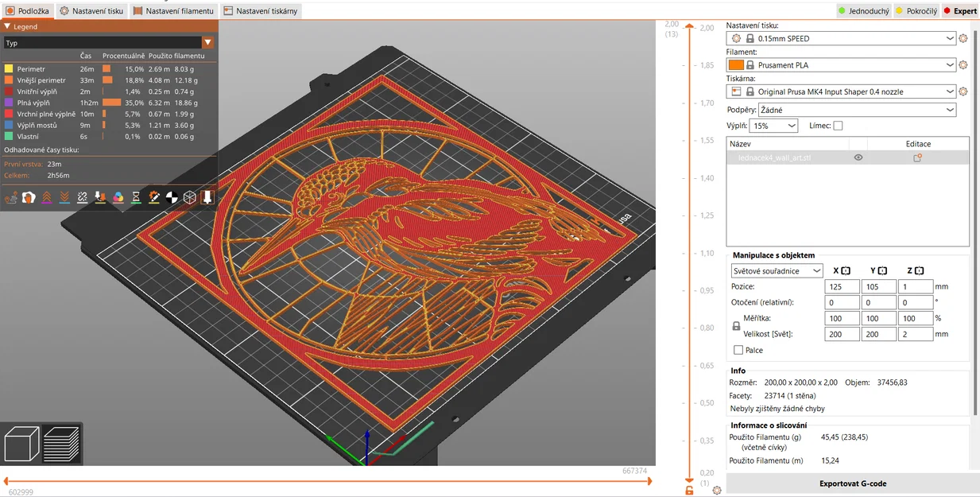Screen dimensions: 980x497
Task: Click Název column header
Action: coord(788,144)
